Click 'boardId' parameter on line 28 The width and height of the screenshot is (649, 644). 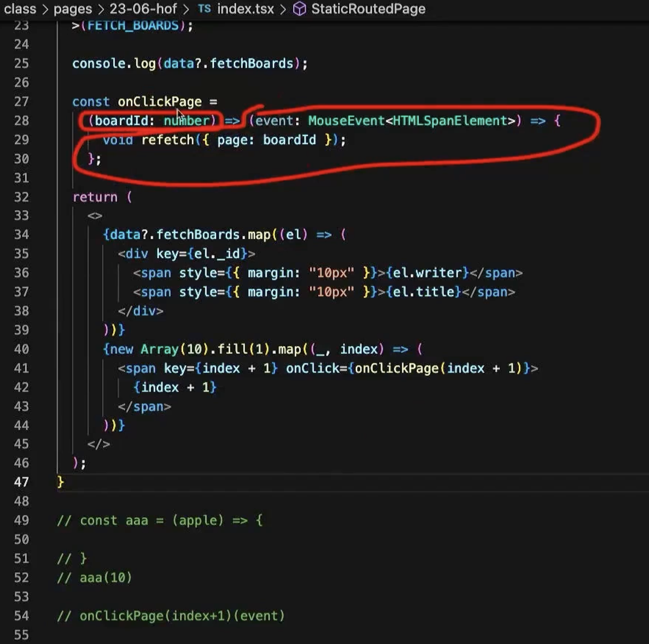[121, 121]
